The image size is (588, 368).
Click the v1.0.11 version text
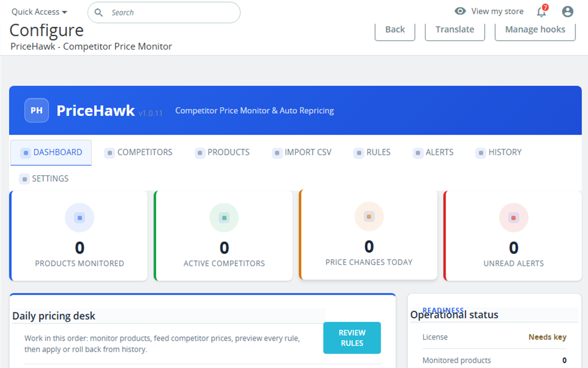pos(151,113)
